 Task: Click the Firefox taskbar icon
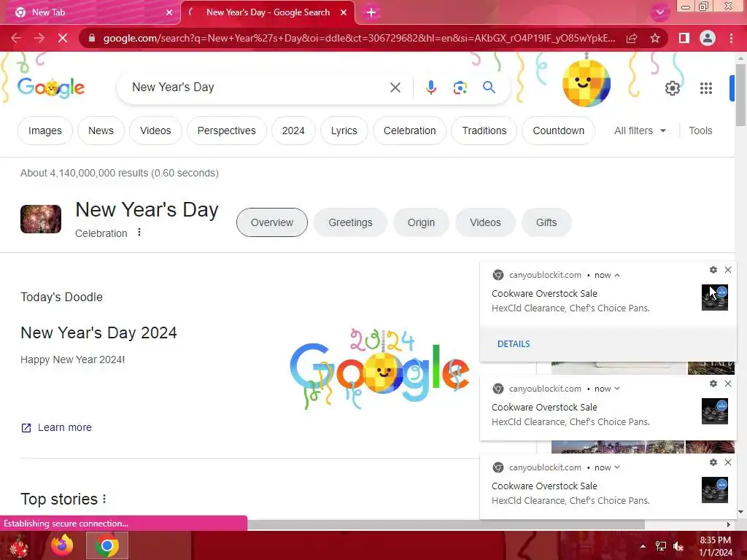(62, 545)
